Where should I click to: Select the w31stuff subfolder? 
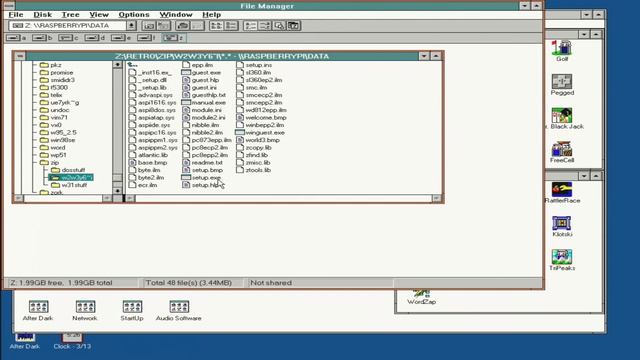[x=69, y=185]
